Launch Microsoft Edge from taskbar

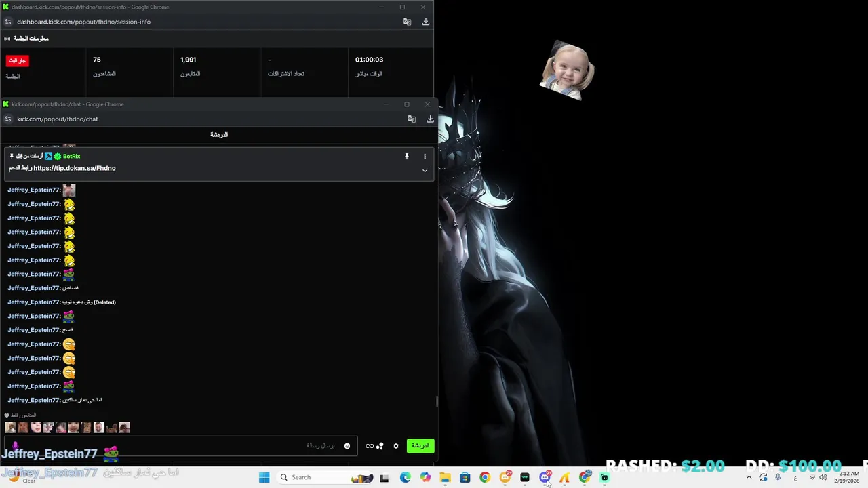pos(406,477)
